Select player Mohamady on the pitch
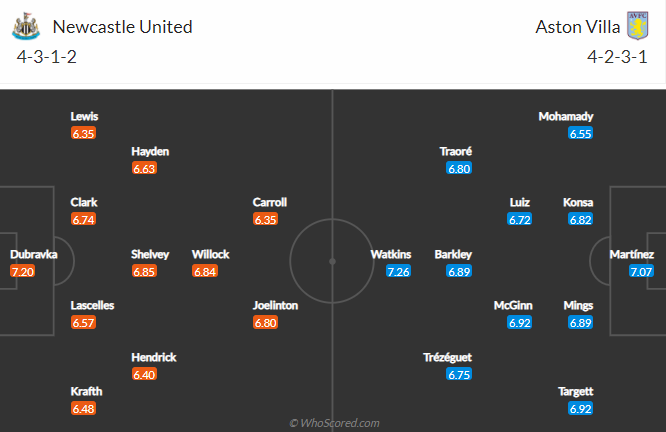Image resolution: width=666 pixels, height=432 pixels. point(565,116)
